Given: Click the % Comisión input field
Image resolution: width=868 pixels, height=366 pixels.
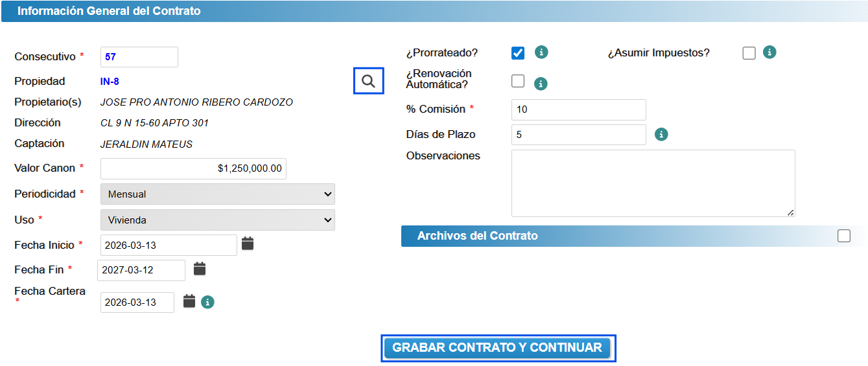Looking at the screenshot, I should [x=578, y=109].
